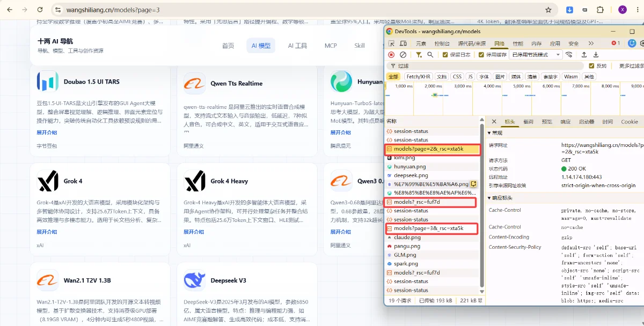Click the browser back arrow
This screenshot has width=644, height=326.
pyautogui.click(x=10, y=10)
